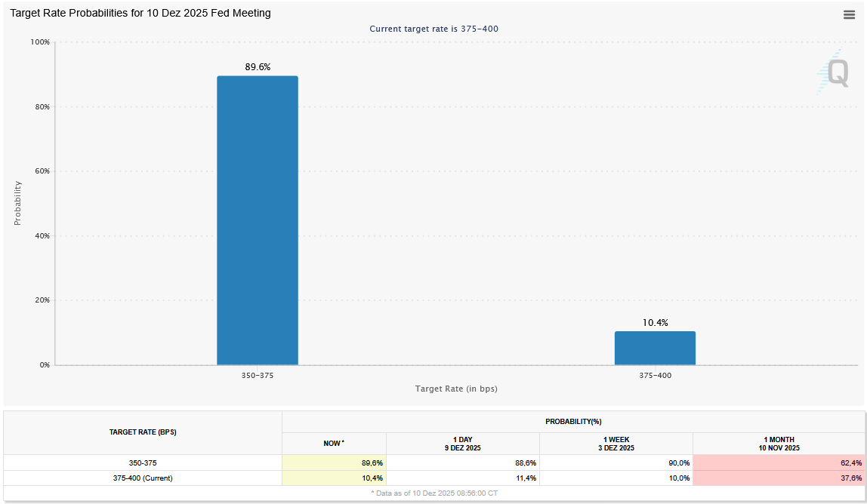Click the 89.6% label above the tall bar
The height and width of the screenshot is (504, 867).
click(x=257, y=67)
